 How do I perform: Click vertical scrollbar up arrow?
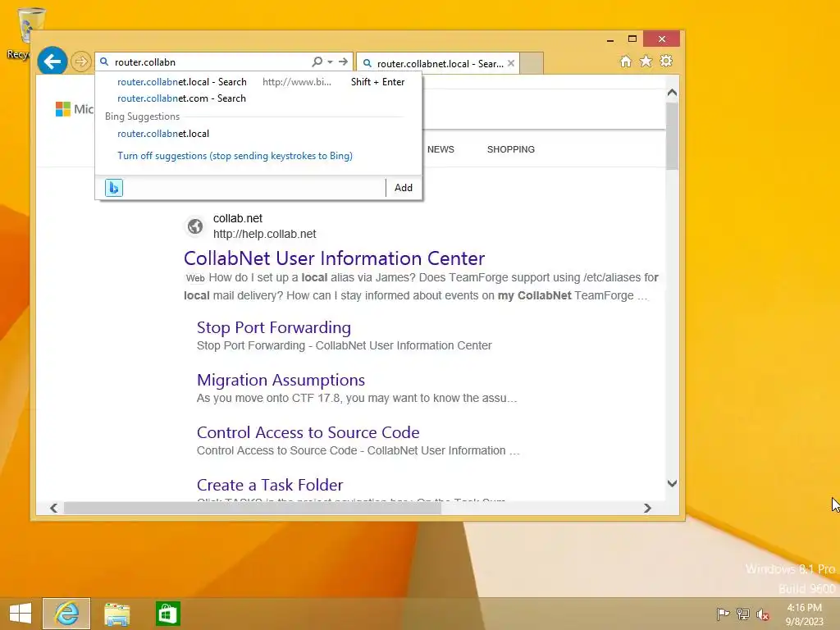[672, 93]
